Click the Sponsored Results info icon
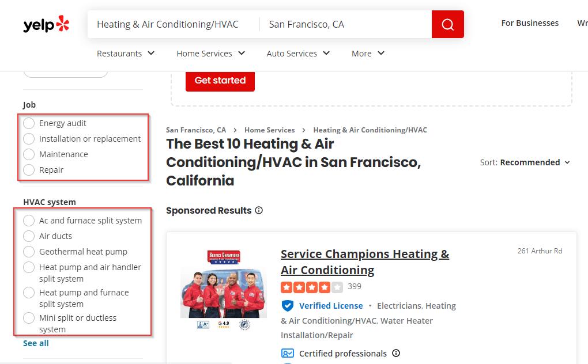 tap(259, 210)
